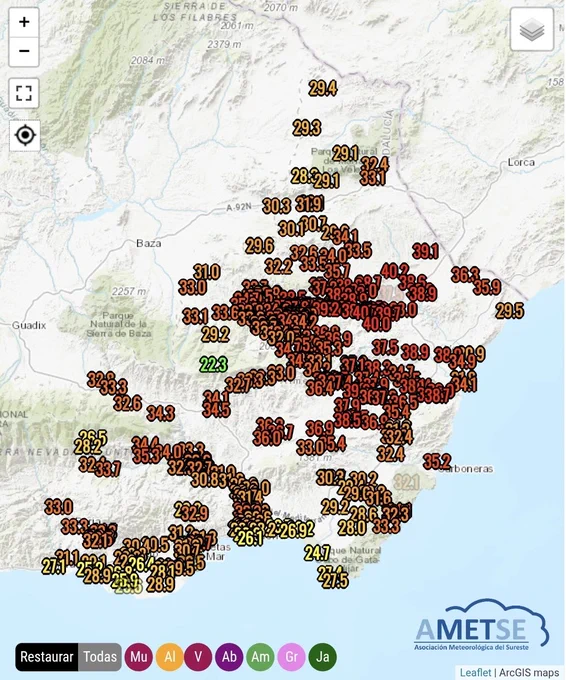This screenshot has width=566, height=680.
Task: Filter stations by Al region
Action: click(x=170, y=657)
